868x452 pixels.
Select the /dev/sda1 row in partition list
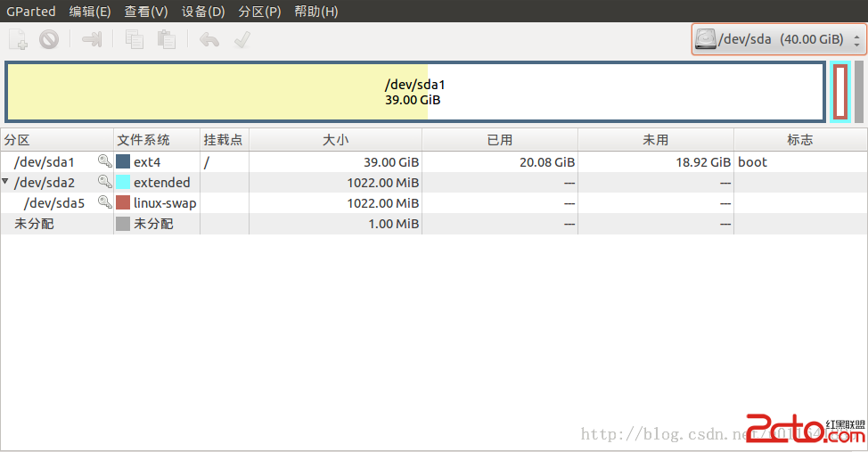point(433,161)
